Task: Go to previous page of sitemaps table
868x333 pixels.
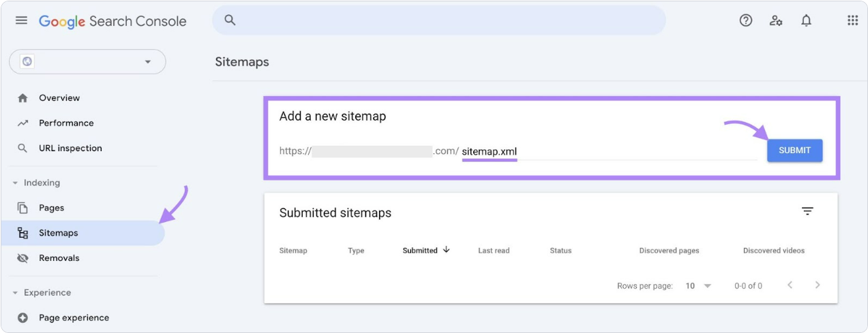Action: pos(790,285)
